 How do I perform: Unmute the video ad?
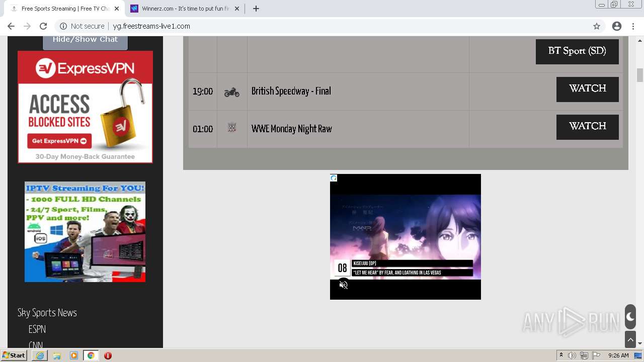344,285
